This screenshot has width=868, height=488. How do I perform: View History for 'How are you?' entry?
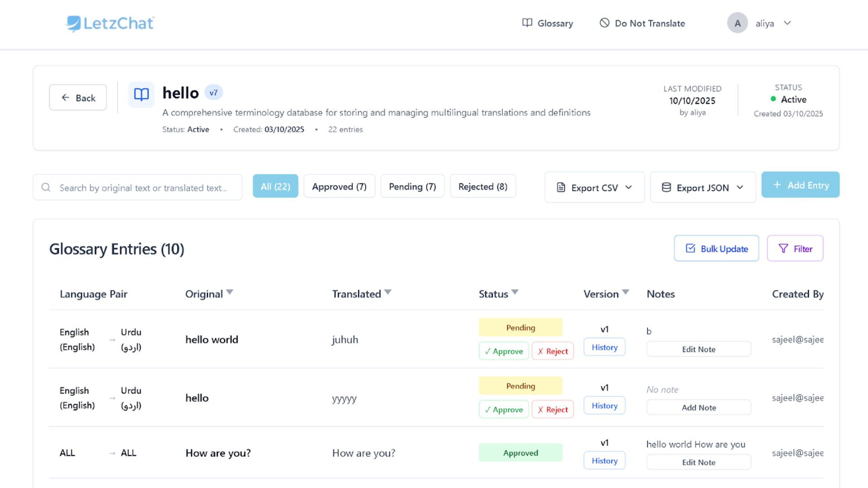click(604, 461)
